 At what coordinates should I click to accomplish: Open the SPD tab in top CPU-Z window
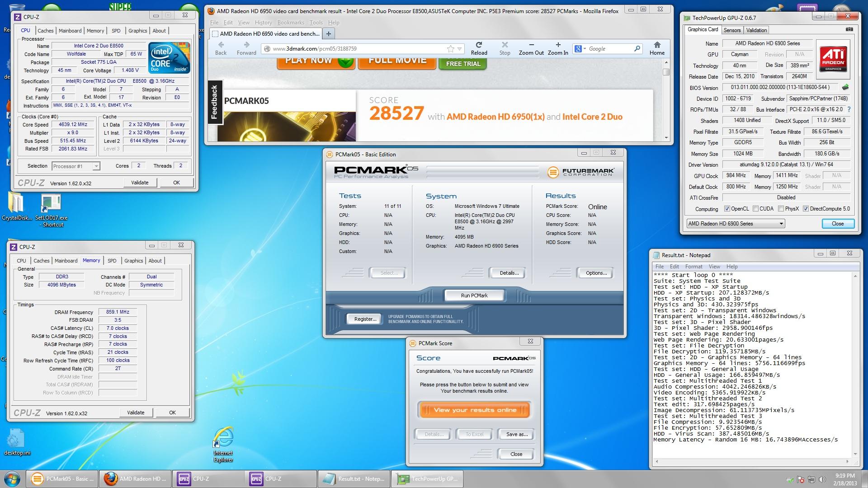tap(116, 31)
